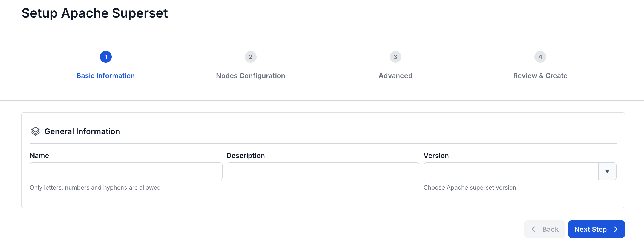Image resolution: width=644 pixels, height=252 pixels.
Task: Click the left chevron in Back button
Action: pyautogui.click(x=533, y=229)
